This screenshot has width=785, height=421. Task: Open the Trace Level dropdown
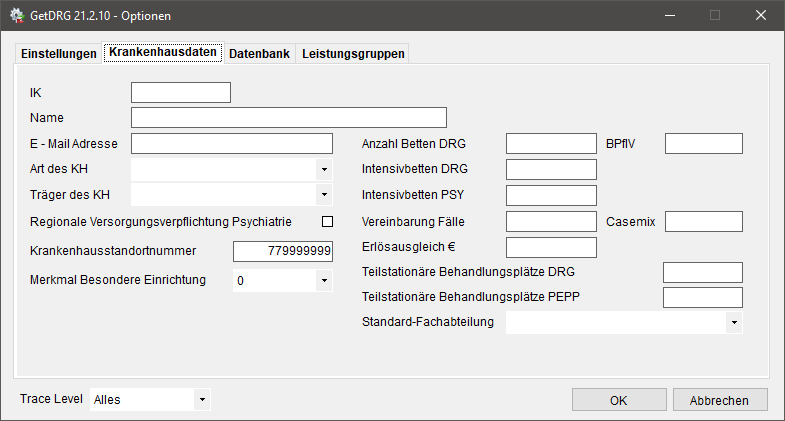click(x=202, y=399)
